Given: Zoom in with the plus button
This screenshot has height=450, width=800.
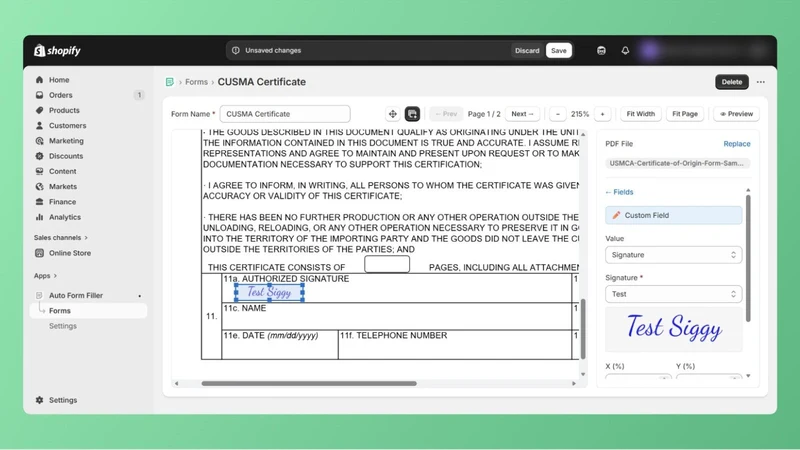Looking at the screenshot, I should coord(603,114).
